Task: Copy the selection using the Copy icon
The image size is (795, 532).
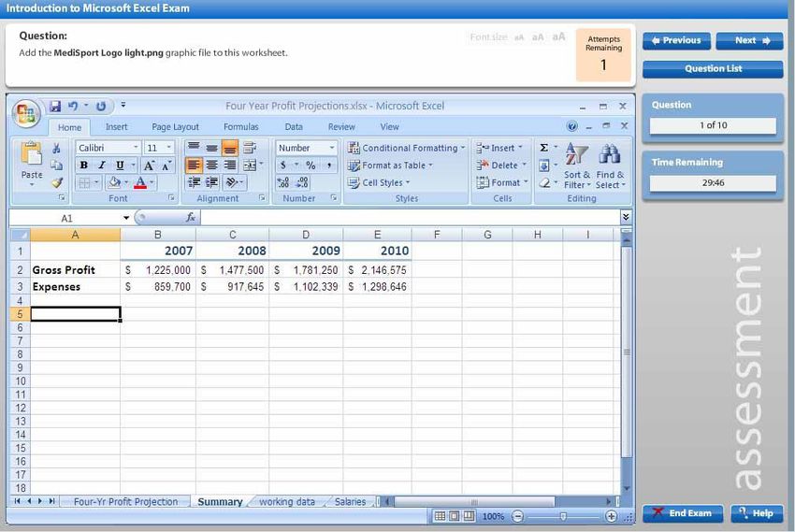Action: 56,165
